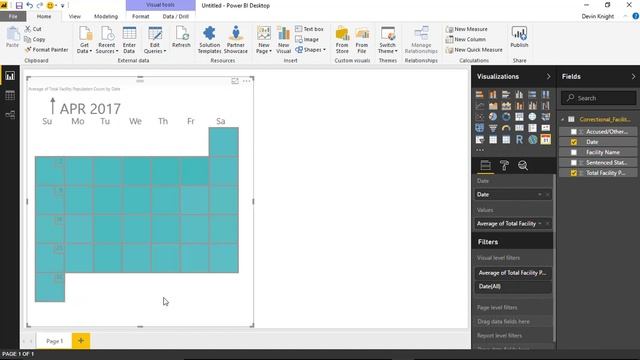
Task: Switch to the Modeling ribbon tab
Action: coord(106,16)
